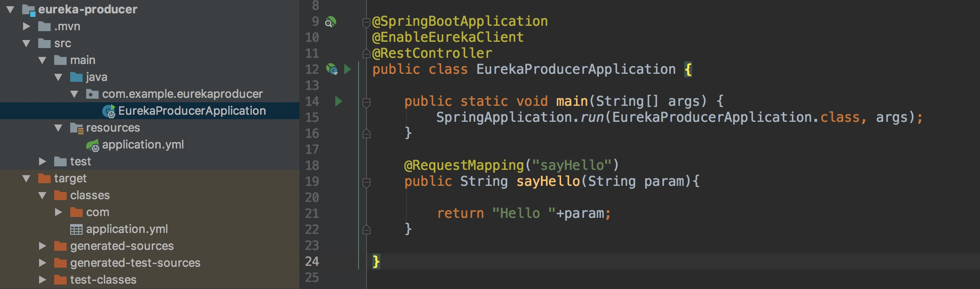Collapse the classes folder arrow

tap(42, 195)
